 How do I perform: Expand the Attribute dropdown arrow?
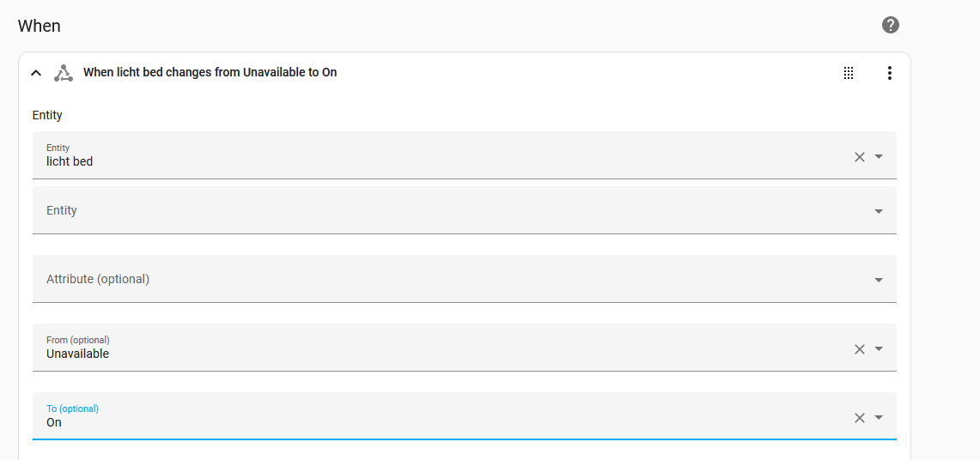pos(879,280)
